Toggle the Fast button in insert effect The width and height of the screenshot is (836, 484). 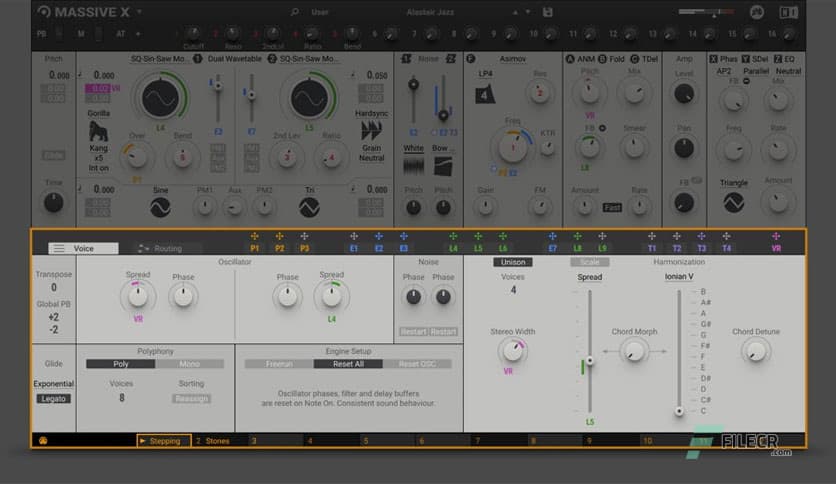pos(612,207)
